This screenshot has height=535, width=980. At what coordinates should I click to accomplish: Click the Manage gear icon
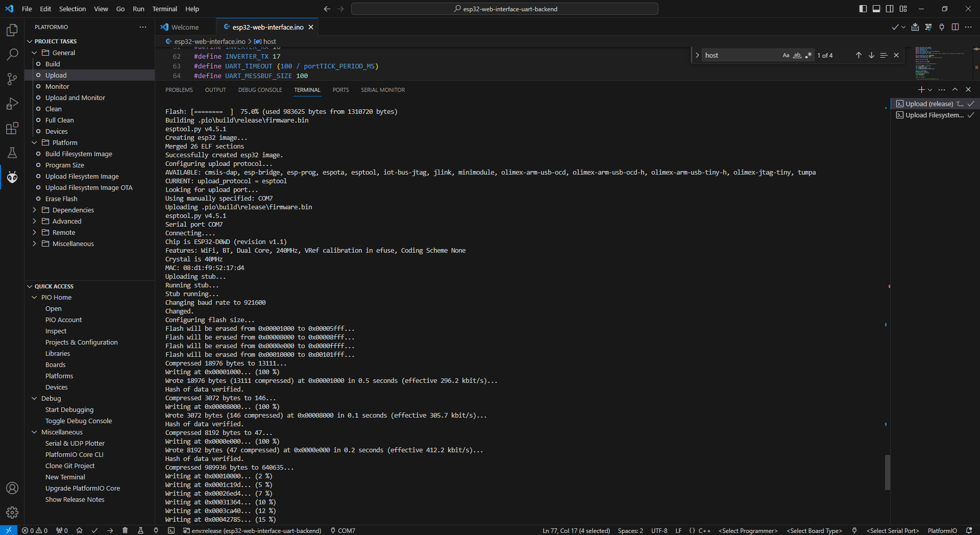(x=12, y=512)
